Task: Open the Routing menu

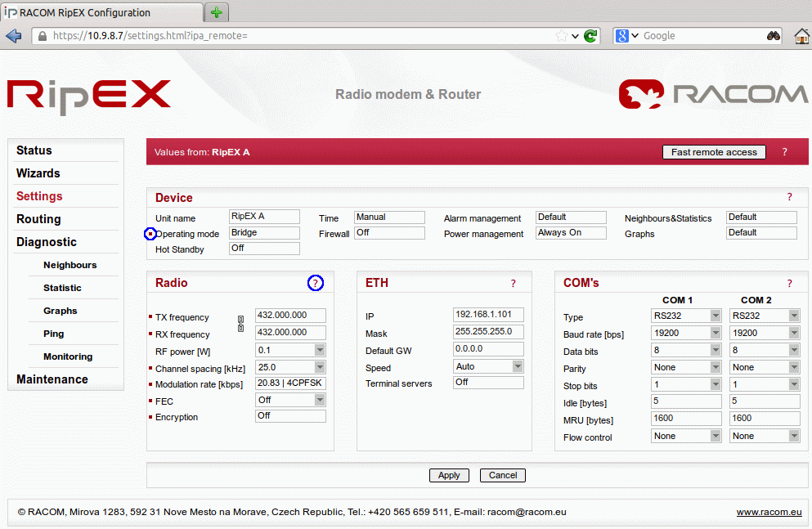Action: pyautogui.click(x=38, y=219)
